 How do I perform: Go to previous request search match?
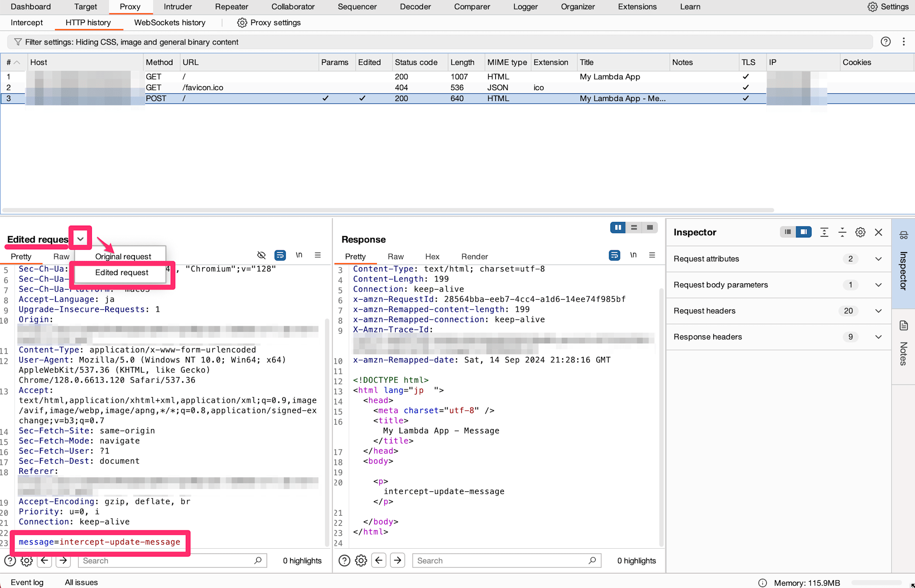click(x=44, y=561)
